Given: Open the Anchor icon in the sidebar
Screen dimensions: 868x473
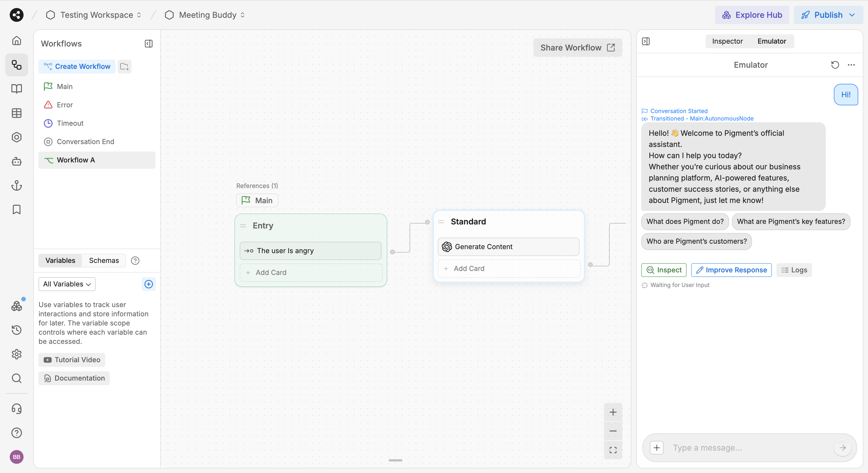Looking at the screenshot, I should point(16,186).
